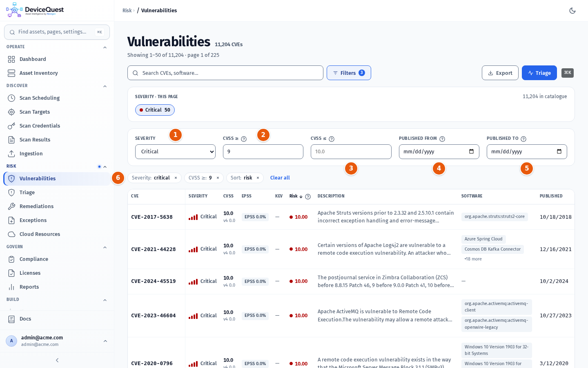Click the Export button
This screenshot has height=368, width=588.
click(500, 73)
